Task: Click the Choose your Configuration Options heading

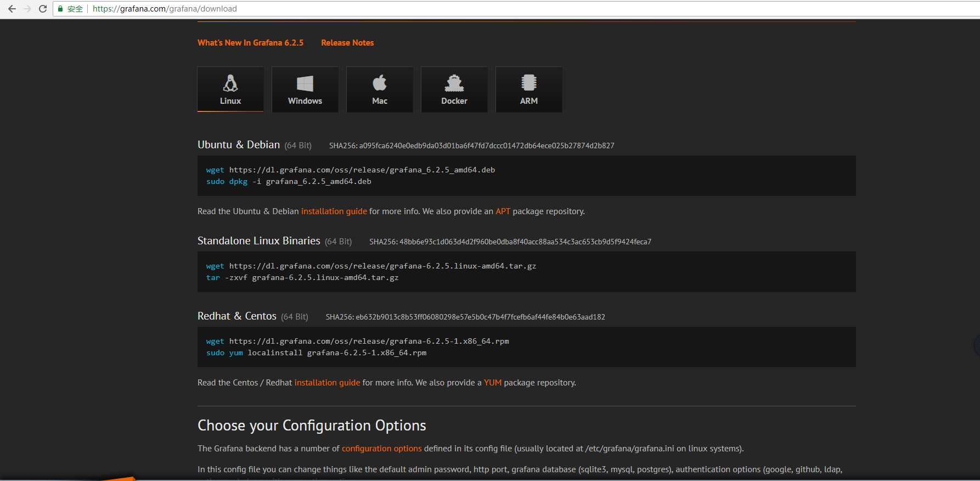Action: (x=312, y=426)
